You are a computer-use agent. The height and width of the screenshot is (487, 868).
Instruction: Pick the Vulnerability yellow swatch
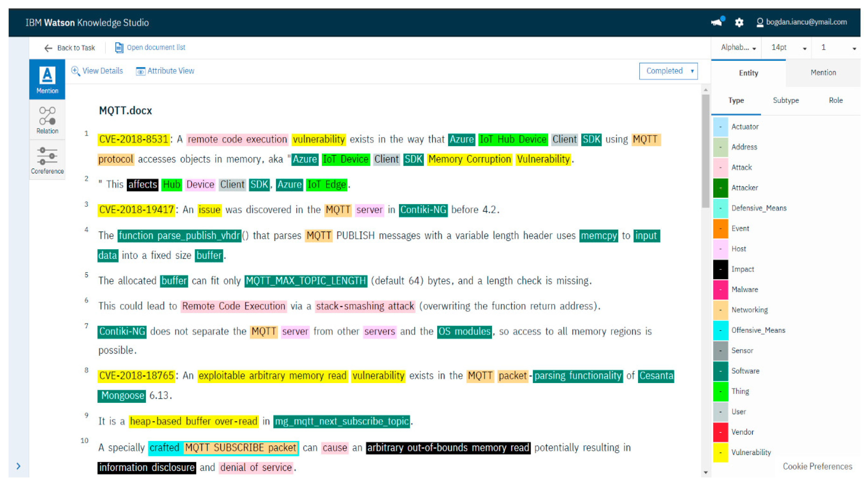coord(721,452)
